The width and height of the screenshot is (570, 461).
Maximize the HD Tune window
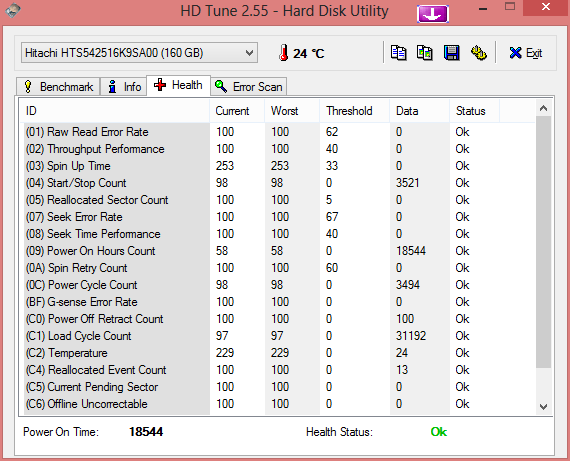click(x=510, y=7)
